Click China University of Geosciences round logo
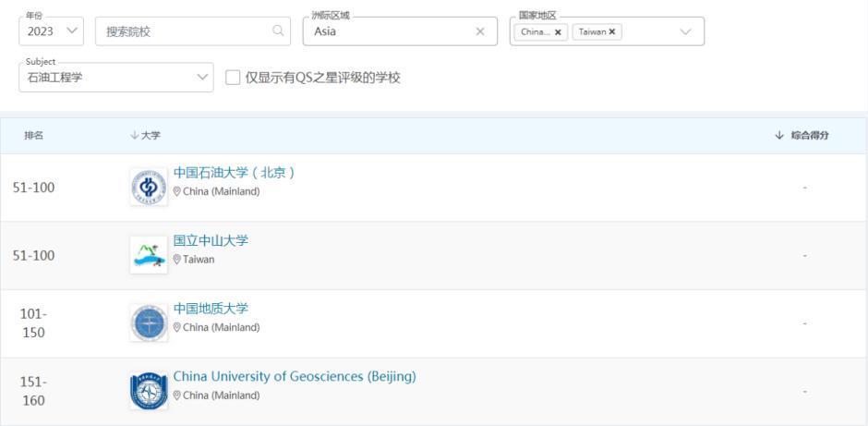Screen dimensions: 868x426 click(x=149, y=323)
